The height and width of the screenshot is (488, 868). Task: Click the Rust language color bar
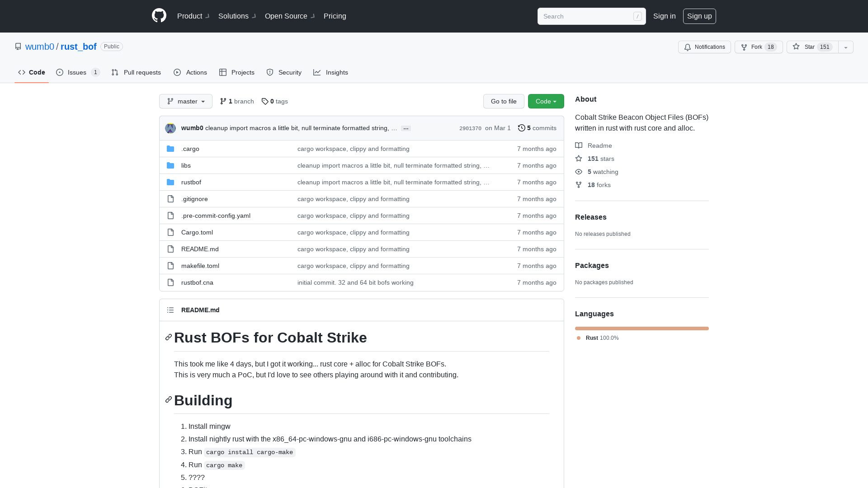642,328
